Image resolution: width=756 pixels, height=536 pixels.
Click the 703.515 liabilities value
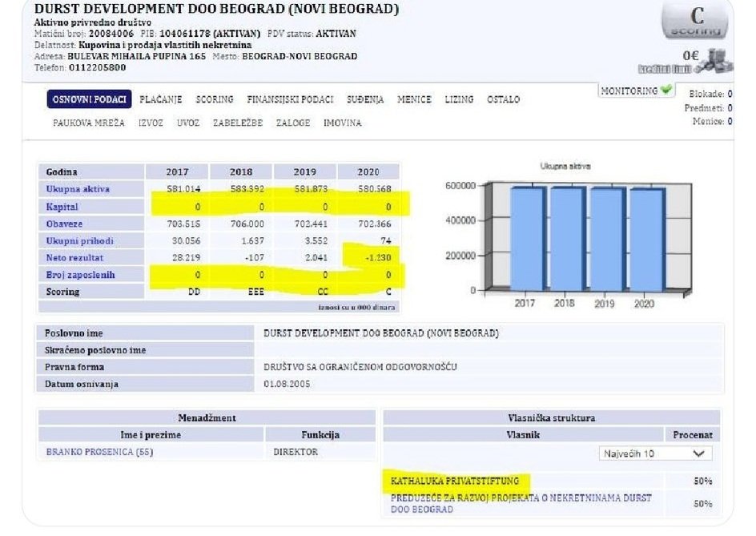183,224
